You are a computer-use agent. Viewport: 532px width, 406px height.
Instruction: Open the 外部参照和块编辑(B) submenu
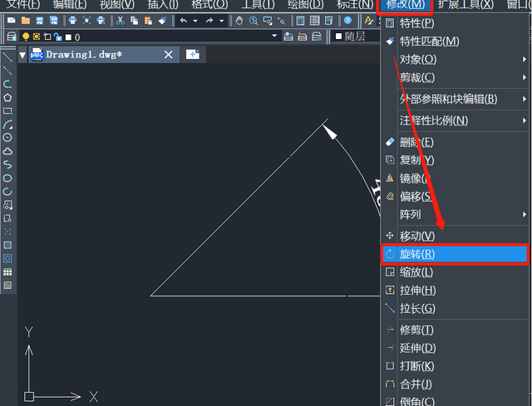coord(455,99)
